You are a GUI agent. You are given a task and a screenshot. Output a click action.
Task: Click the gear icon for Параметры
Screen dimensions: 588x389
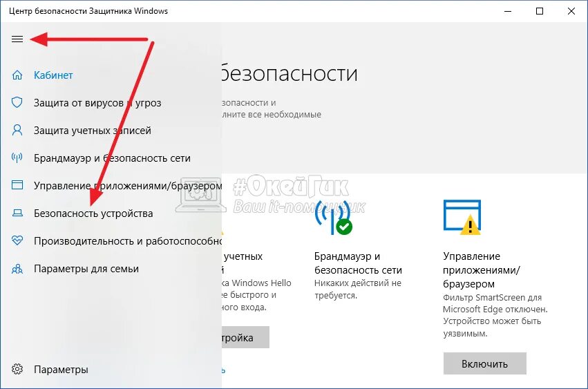(17, 369)
